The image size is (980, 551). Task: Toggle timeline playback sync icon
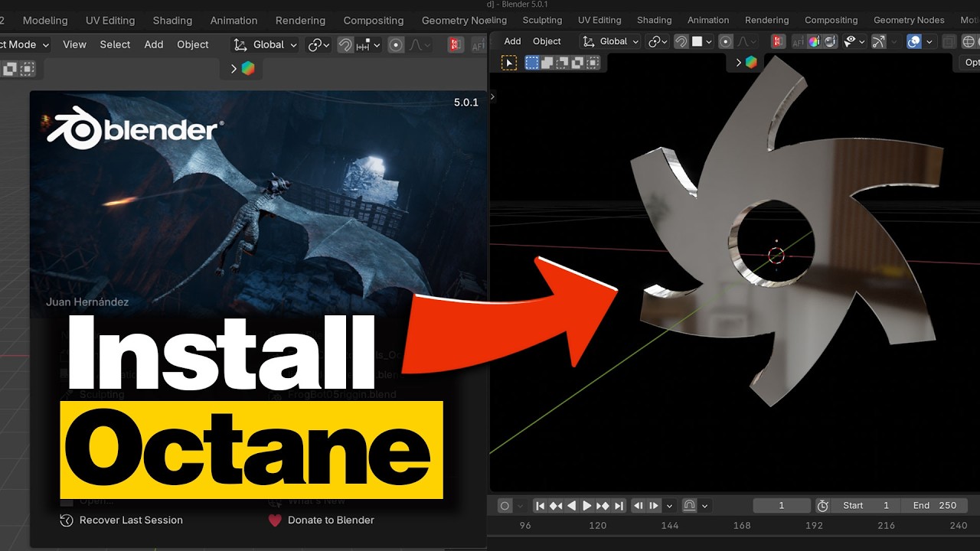(x=689, y=506)
